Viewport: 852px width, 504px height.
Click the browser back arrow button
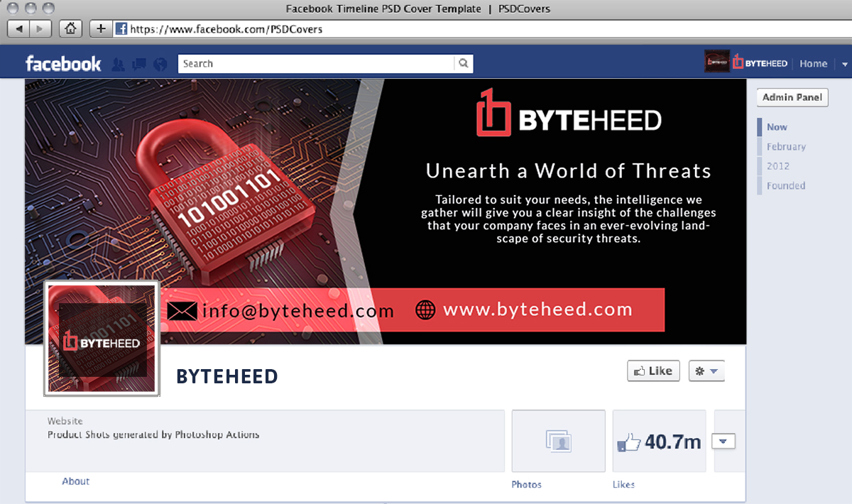tap(18, 29)
